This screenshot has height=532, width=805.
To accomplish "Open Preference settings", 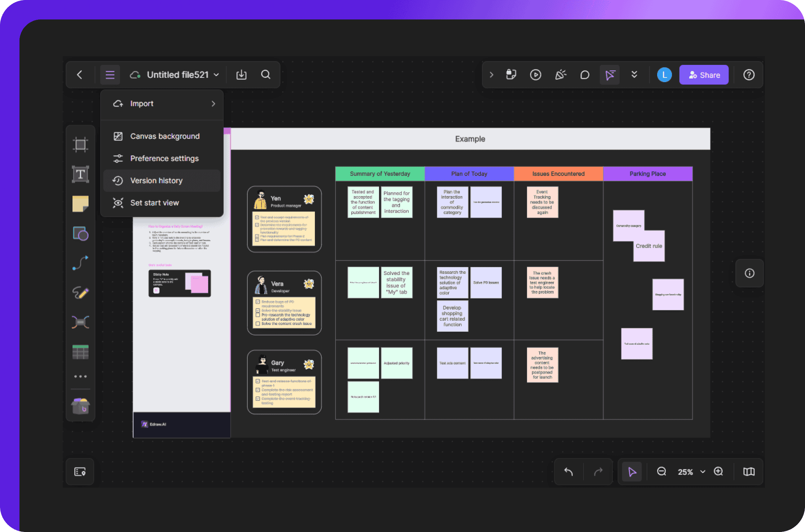I will [162, 158].
